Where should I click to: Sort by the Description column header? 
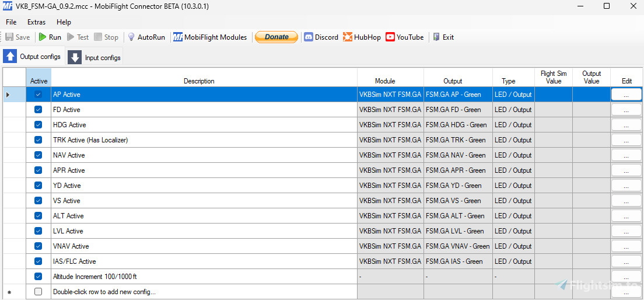199,81
